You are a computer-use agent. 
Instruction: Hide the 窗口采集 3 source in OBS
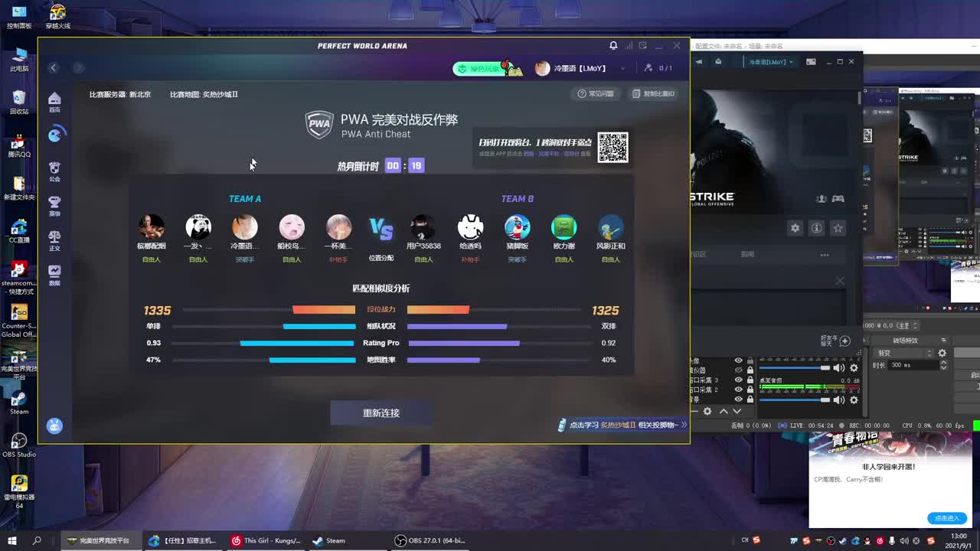click(738, 380)
